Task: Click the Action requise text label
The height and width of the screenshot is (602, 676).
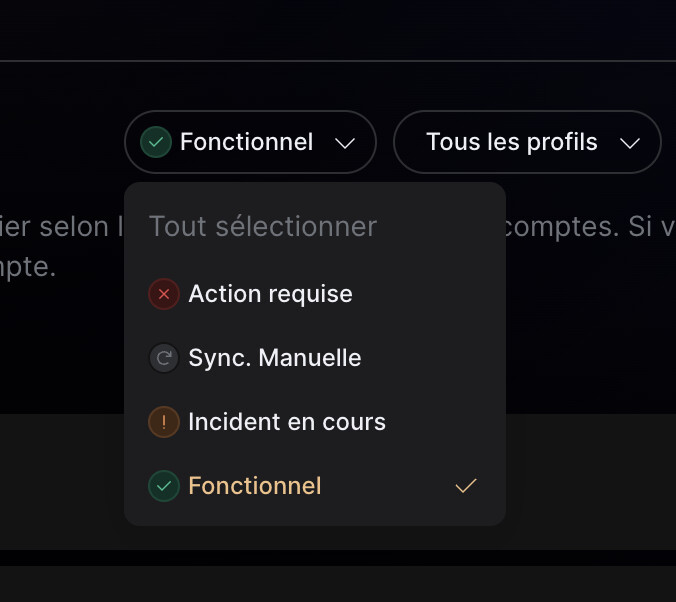Action: click(x=270, y=294)
